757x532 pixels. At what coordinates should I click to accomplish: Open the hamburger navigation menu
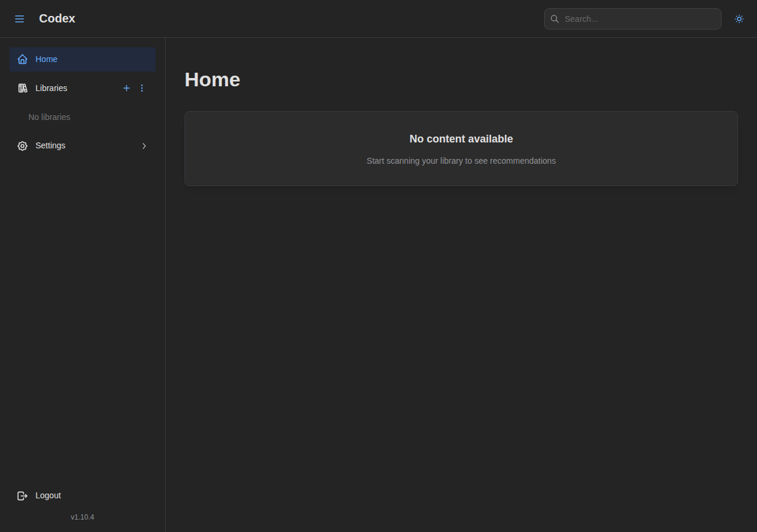click(20, 18)
